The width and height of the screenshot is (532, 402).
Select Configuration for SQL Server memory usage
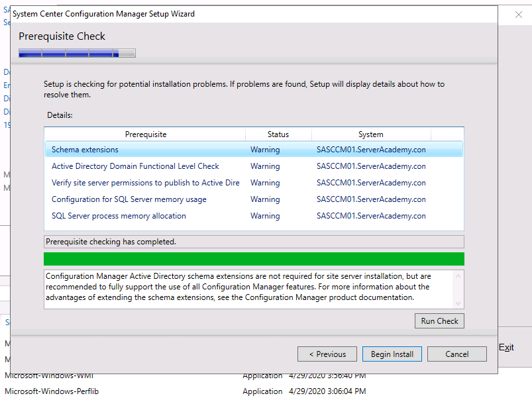pyautogui.click(x=254, y=199)
